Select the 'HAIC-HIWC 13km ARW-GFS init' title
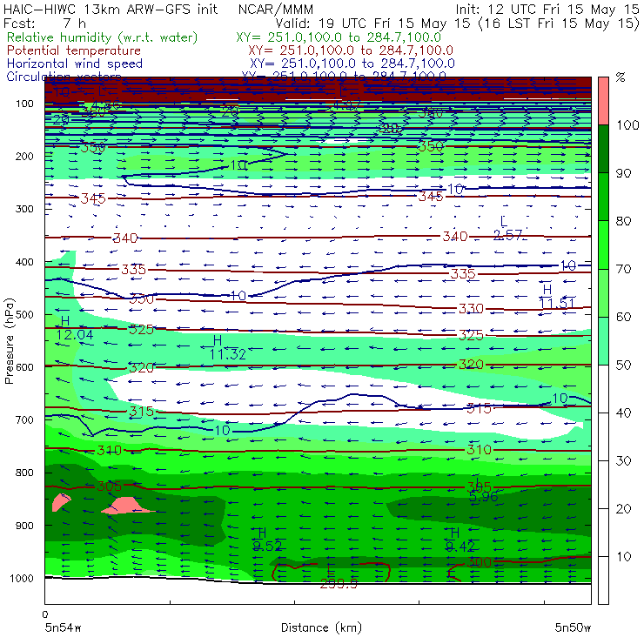This screenshot has width=644, height=644. (x=111, y=9)
